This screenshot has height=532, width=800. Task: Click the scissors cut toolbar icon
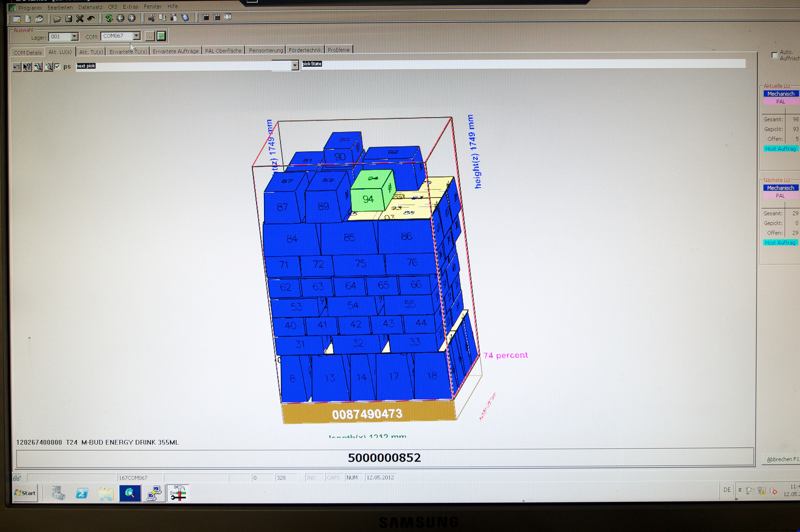(x=151, y=18)
